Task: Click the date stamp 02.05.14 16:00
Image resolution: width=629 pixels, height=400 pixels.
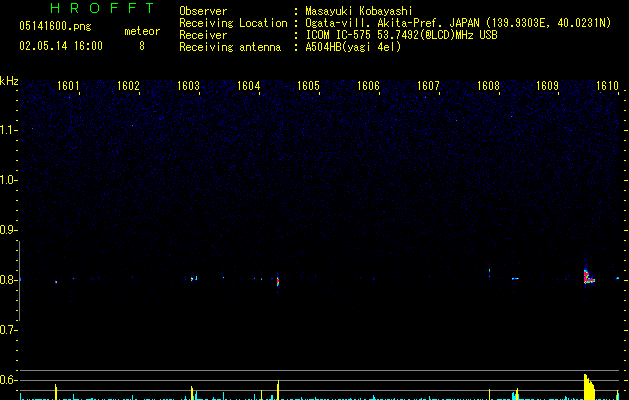Action: coord(61,46)
